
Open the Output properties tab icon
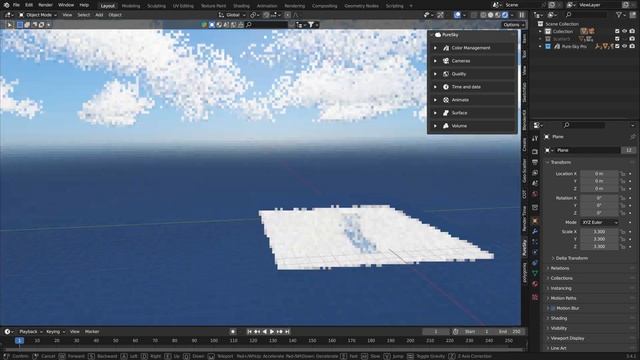(535, 162)
